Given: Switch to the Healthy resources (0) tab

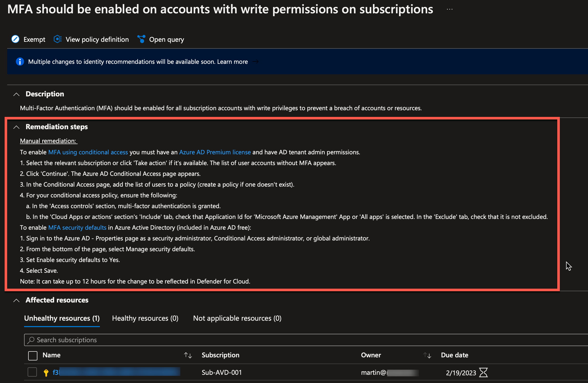Looking at the screenshot, I should (x=145, y=318).
